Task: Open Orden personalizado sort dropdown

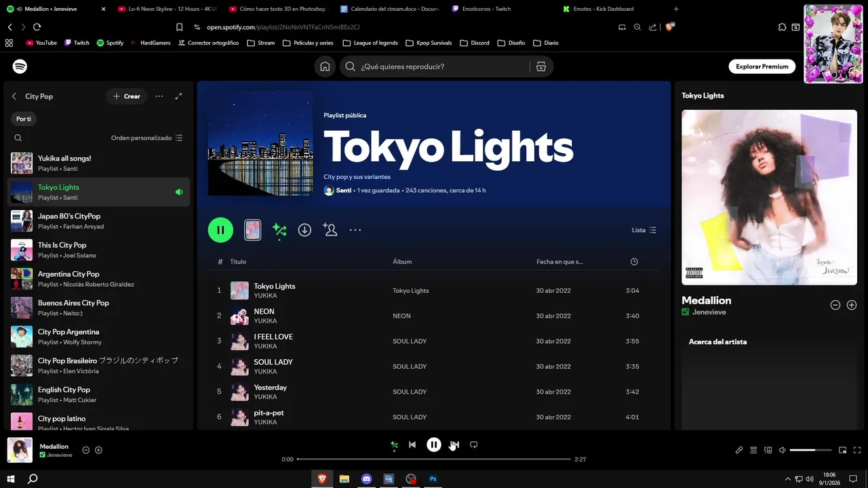Action: 146,138
